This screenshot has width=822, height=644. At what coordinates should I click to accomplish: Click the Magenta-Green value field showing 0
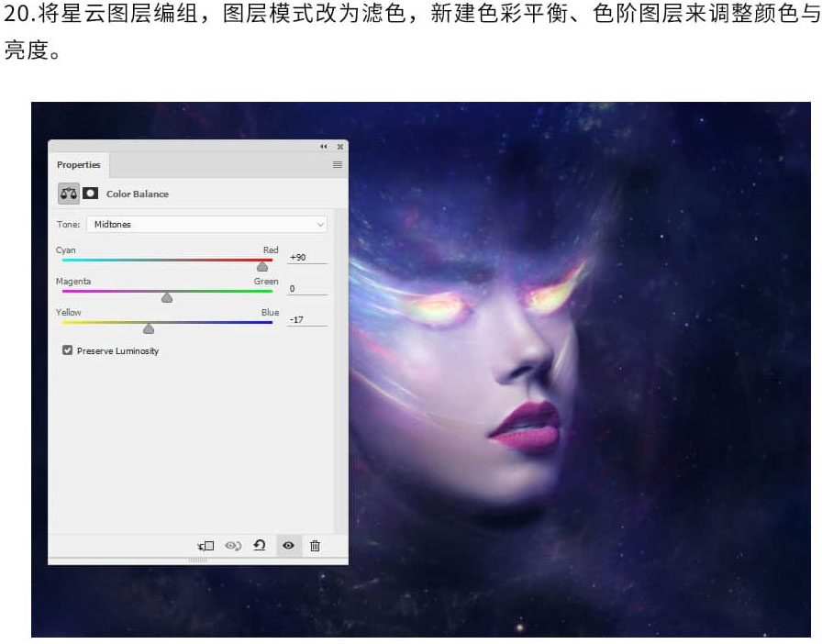(x=307, y=289)
